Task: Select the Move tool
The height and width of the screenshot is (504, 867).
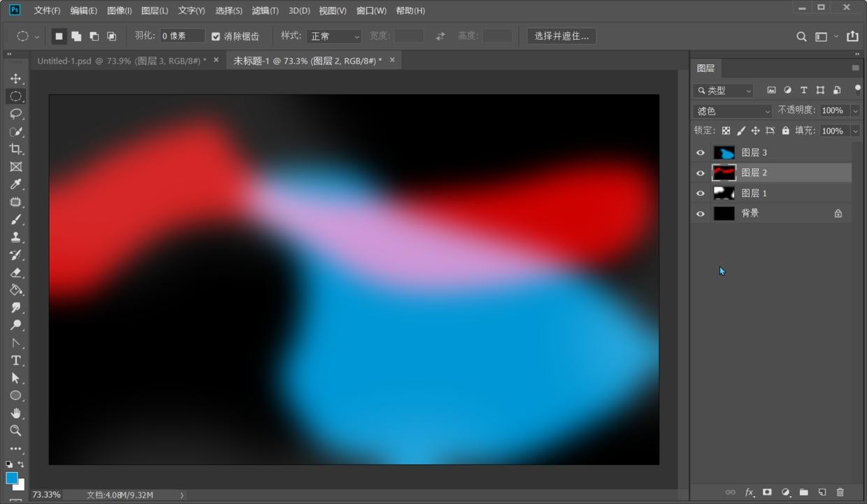Action: (x=15, y=78)
